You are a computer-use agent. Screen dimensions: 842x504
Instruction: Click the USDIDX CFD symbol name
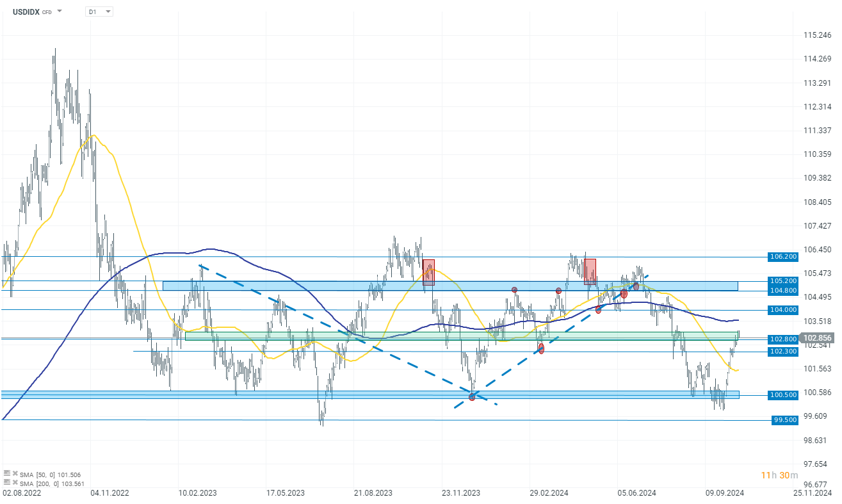click(x=33, y=12)
